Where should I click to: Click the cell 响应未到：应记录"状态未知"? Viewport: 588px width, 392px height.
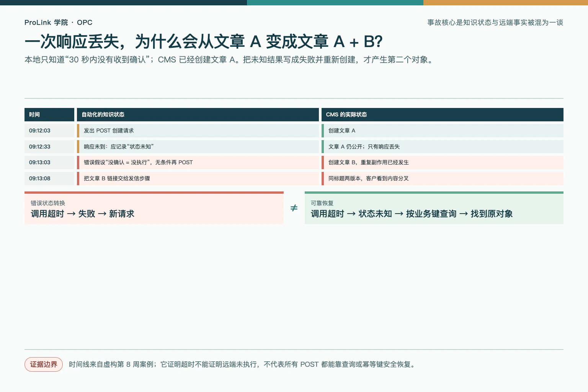(x=198, y=147)
